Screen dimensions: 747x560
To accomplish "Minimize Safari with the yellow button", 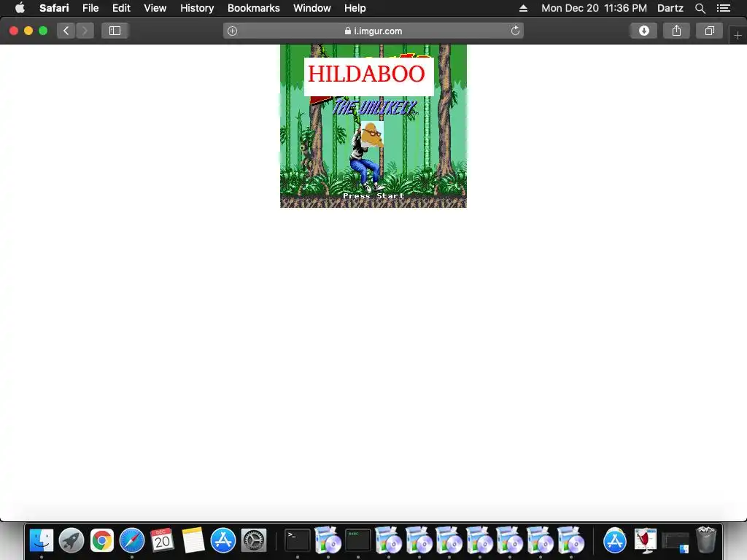I will [28, 31].
